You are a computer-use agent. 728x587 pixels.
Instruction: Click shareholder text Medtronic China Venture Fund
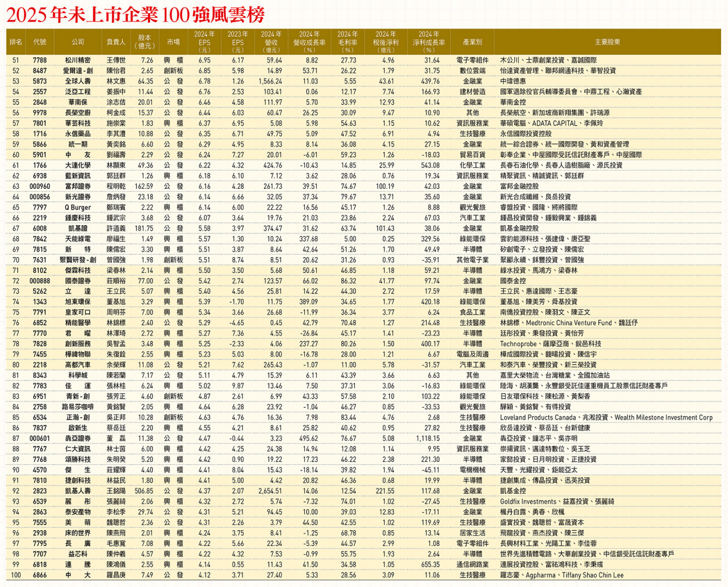click(569, 323)
